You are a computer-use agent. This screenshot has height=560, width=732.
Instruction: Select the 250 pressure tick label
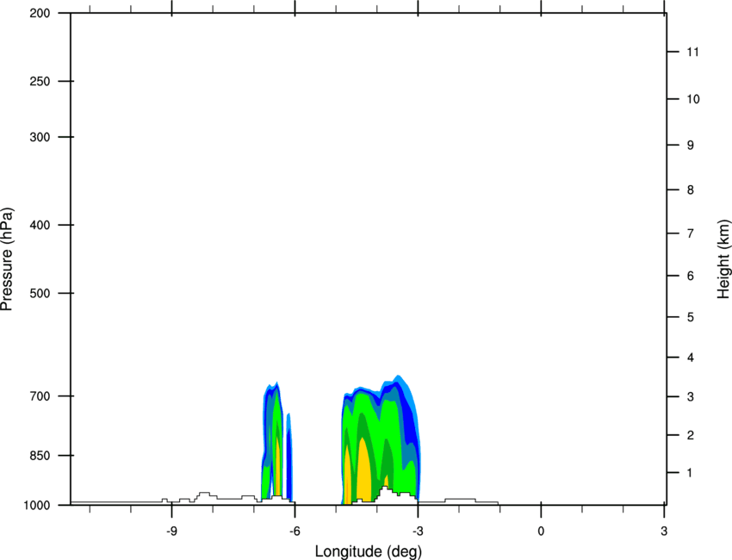click(x=40, y=81)
